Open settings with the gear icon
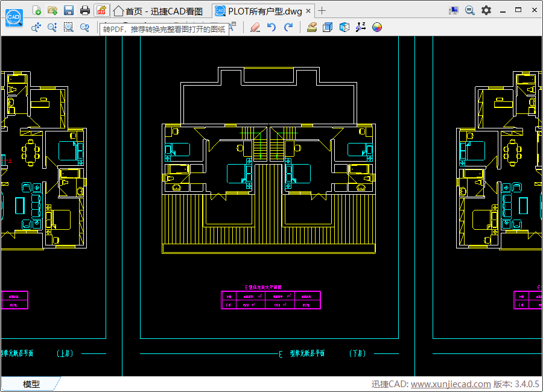This screenshot has height=392, width=543. (x=486, y=10)
